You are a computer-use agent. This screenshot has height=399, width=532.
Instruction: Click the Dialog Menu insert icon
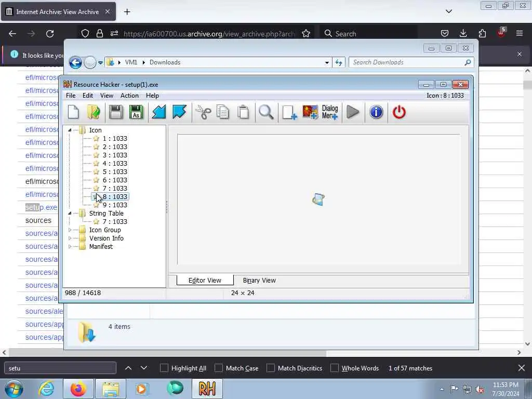tap(330, 112)
